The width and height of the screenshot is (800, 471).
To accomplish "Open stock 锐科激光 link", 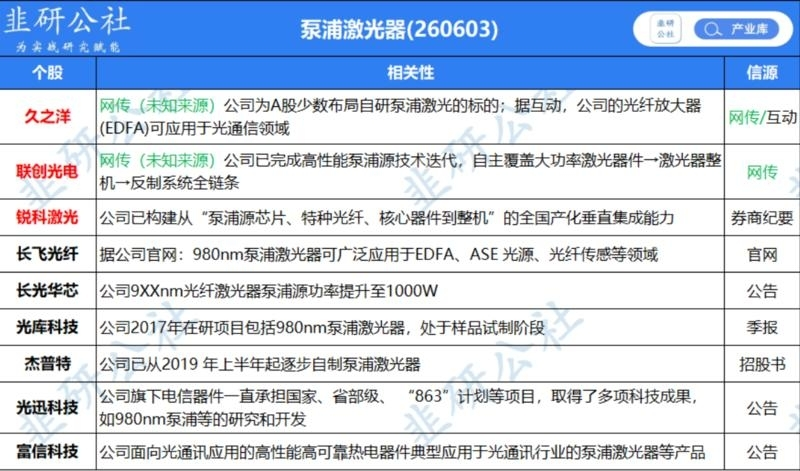I will [47, 217].
